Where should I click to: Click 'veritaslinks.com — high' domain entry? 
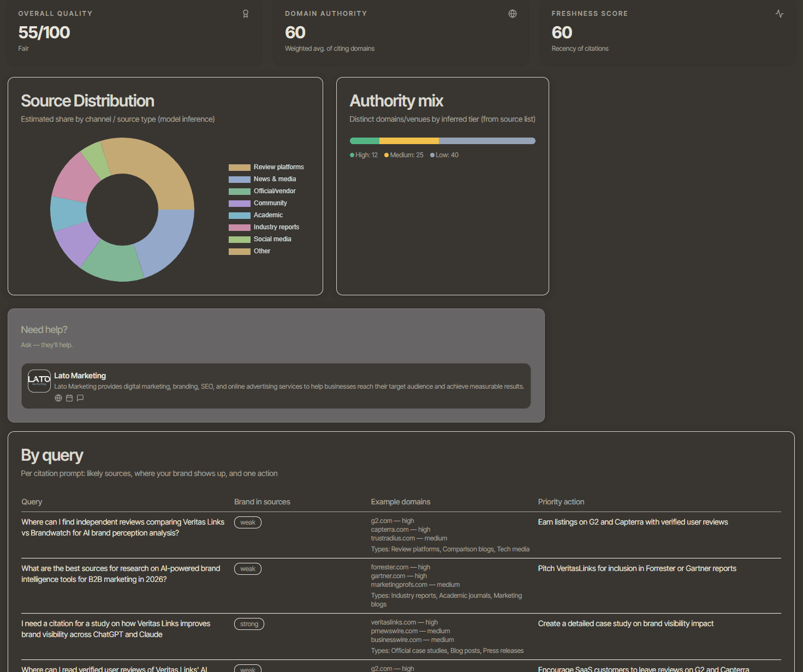coord(405,622)
